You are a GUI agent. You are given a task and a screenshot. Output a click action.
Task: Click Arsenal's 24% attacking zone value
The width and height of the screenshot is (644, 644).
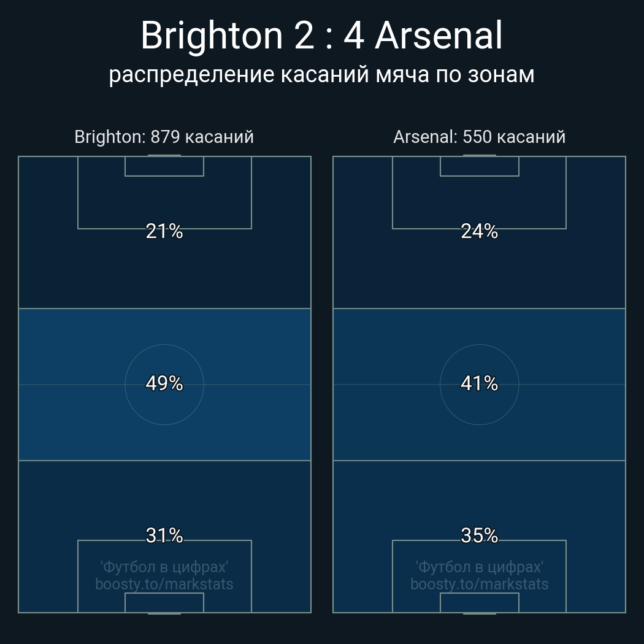479,231
